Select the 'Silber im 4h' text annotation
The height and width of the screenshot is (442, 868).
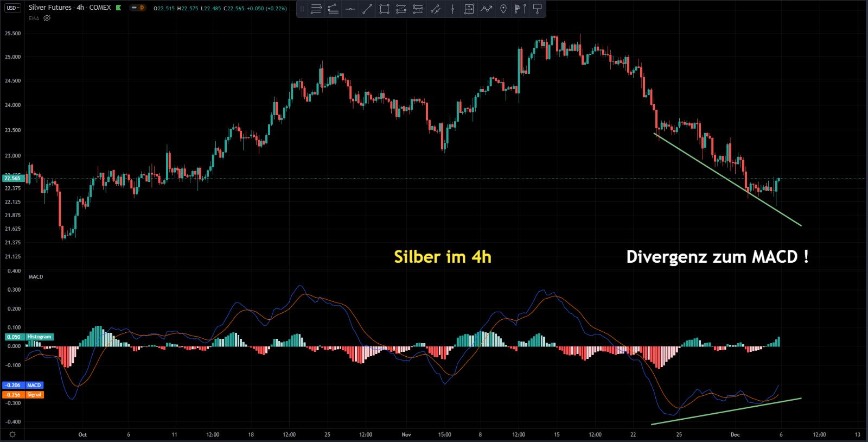pyautogui.click(x=443, y=257)
